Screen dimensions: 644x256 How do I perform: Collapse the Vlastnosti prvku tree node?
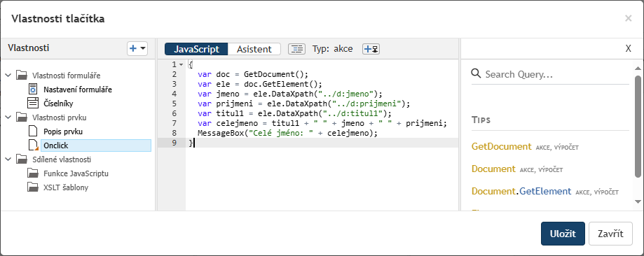pyautogui.click(x=8, y=118)
